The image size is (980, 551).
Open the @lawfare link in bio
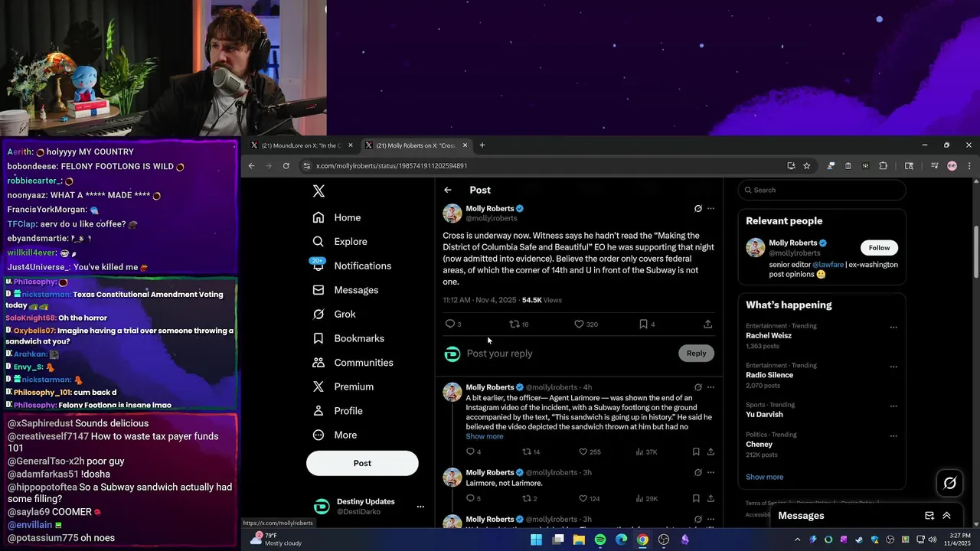[828, 265]
